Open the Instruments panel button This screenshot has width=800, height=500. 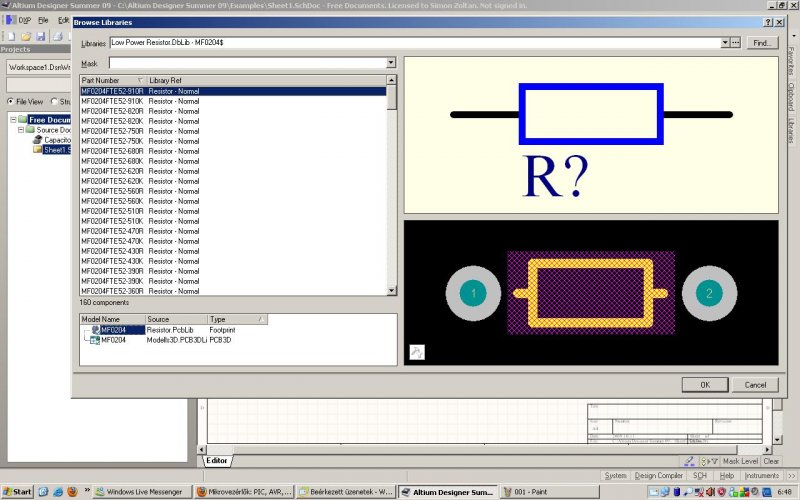[762, 476]
